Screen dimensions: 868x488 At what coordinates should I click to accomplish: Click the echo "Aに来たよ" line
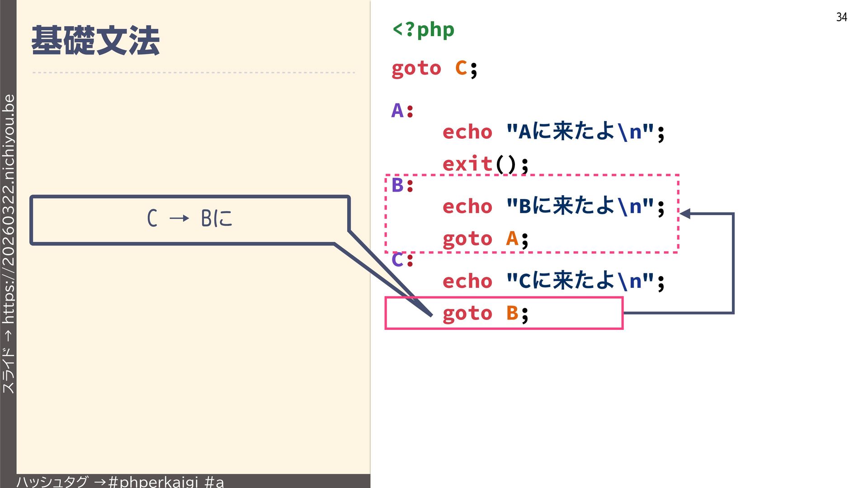coord(553,132)
